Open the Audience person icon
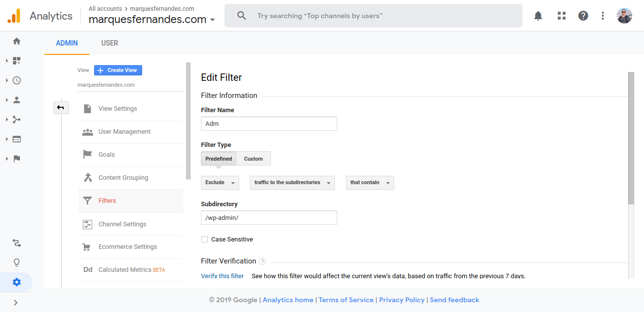The image size is (644, 312). click(17, 100)
